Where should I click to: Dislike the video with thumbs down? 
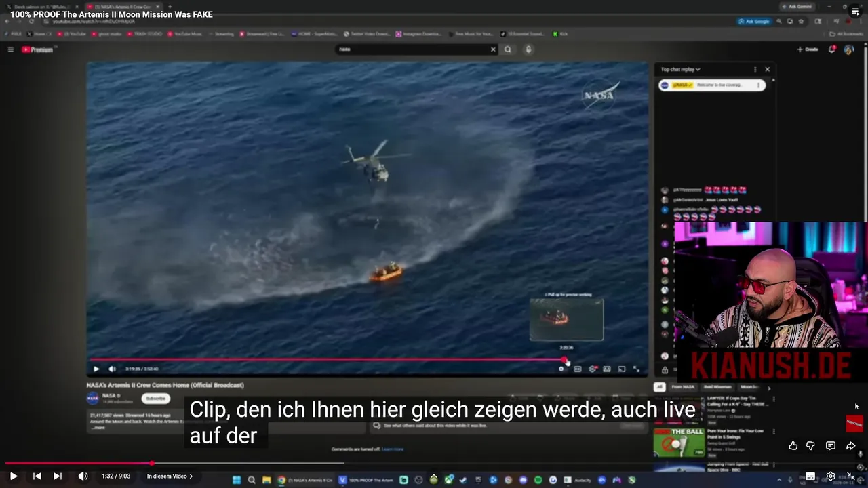tap(810, 445)
